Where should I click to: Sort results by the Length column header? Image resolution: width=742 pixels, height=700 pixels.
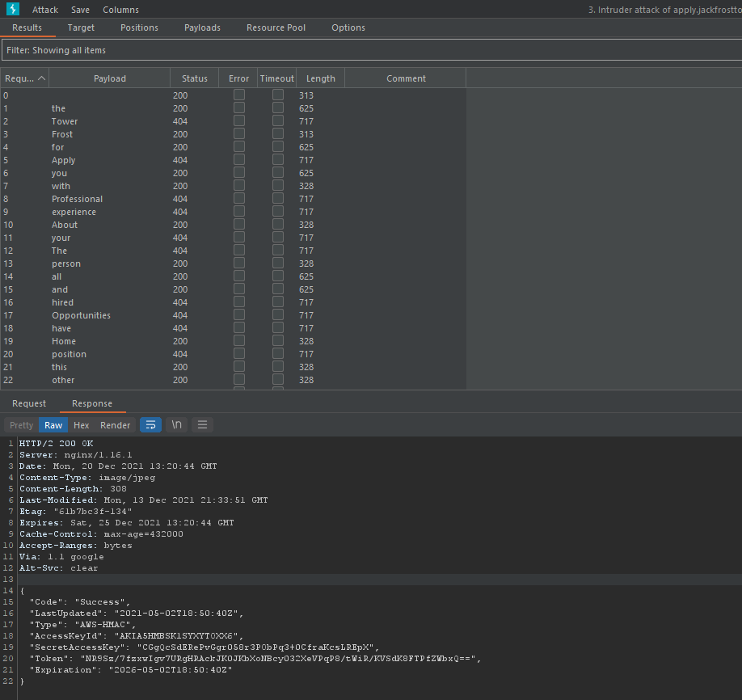tap(321, 78)
